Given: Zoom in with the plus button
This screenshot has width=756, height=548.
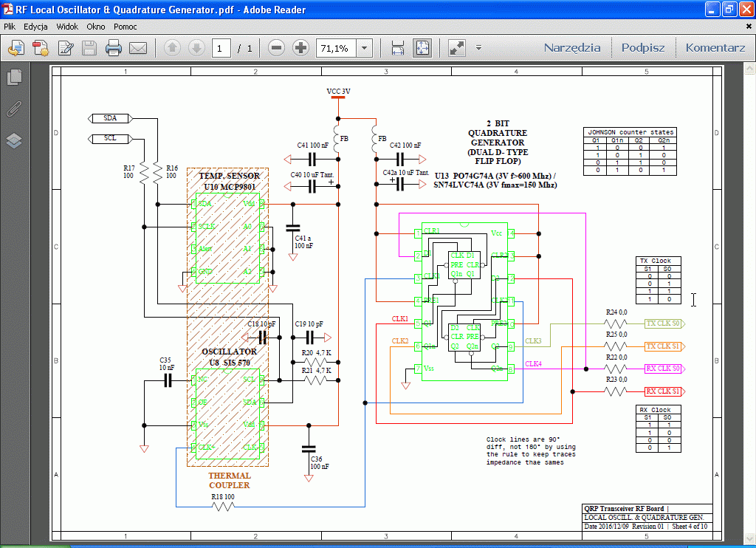Looking at the screenshot, I should coord(300,49).
